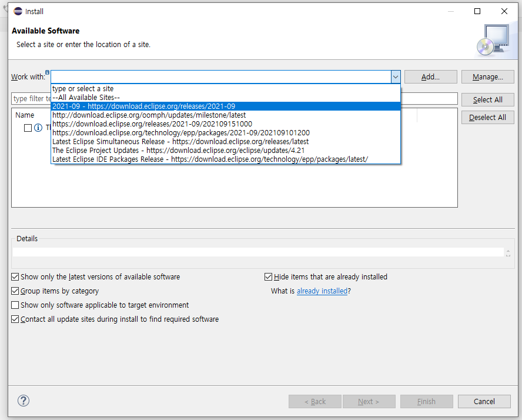The width and height of the screenshot is (522, 420).
Task: Click the Add... button
Action: point(430,77)
